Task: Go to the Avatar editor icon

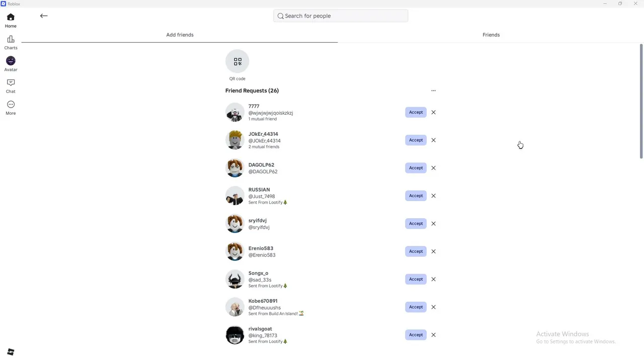Action: (x=11, y=64)
